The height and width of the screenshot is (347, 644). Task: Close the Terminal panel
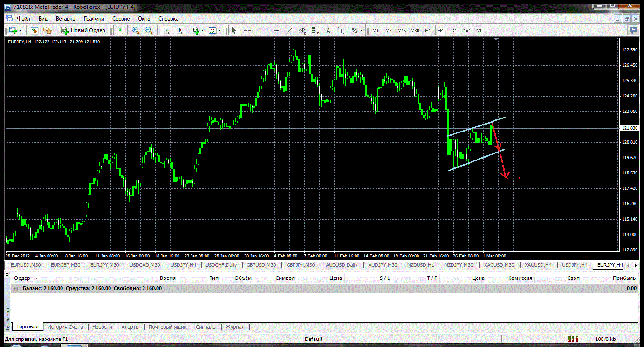[7, 274]
